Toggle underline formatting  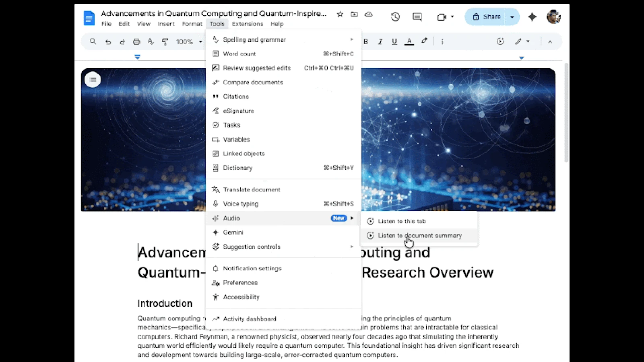[394, 41]
